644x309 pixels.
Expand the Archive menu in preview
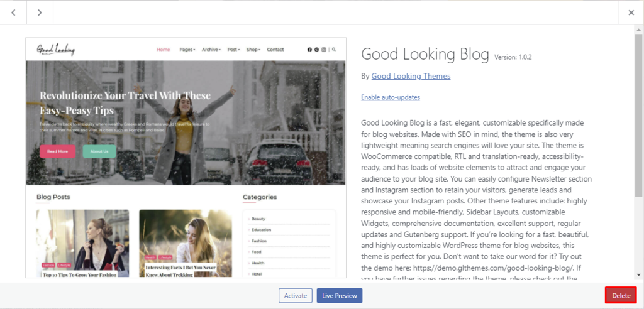211,50
